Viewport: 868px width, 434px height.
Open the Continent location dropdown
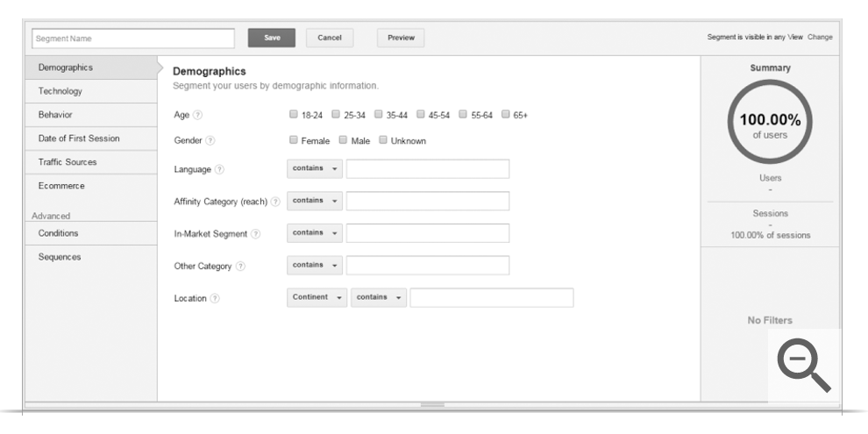[317, 298]
